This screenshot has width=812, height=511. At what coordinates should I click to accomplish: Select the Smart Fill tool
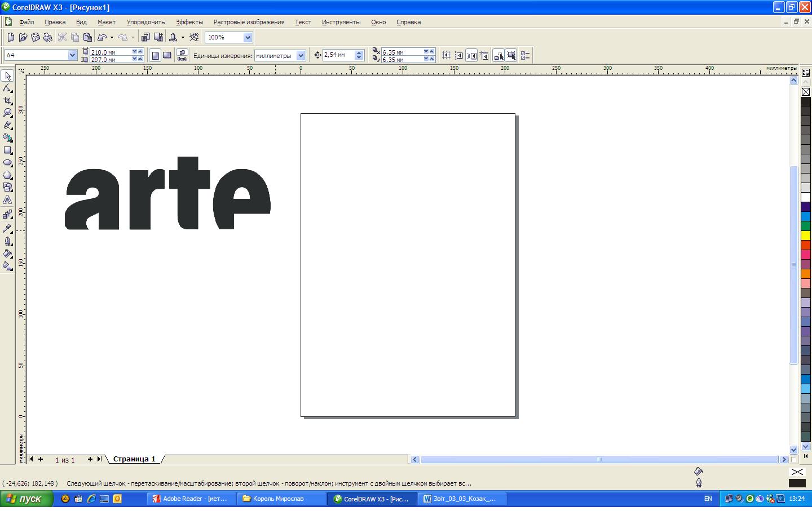7,138
